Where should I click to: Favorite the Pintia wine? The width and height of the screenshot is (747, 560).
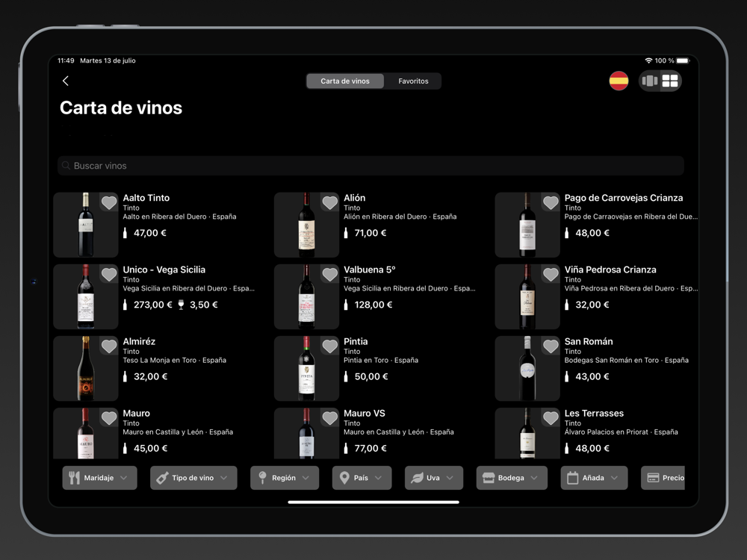(329, 346)
